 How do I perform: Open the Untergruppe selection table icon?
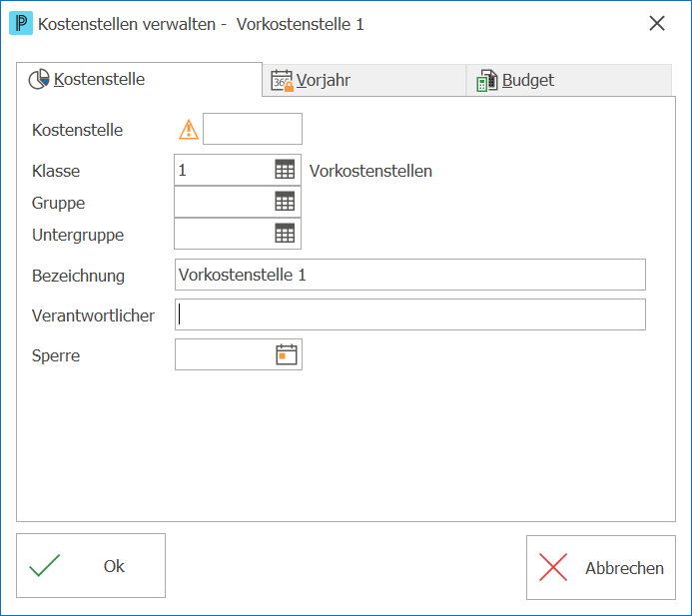point(285,233)
